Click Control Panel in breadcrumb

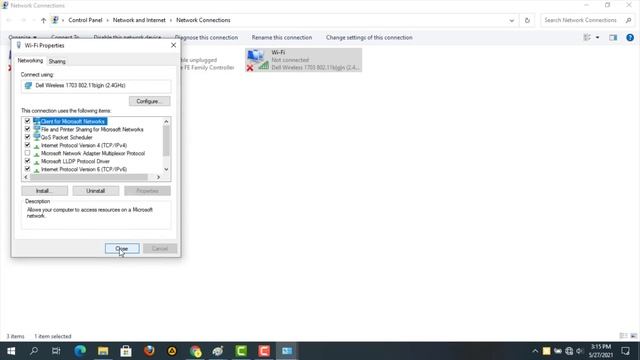tap(85, 20)
